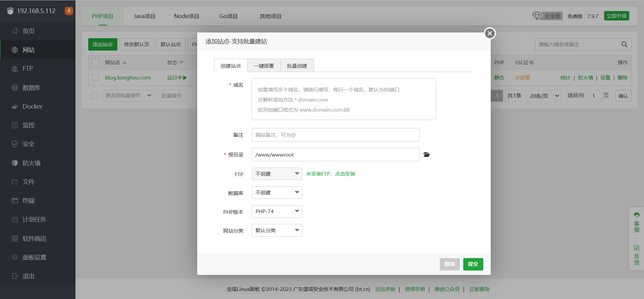
Task: Focus the 域名 domain textarea
Action: (x=344, y=99)
